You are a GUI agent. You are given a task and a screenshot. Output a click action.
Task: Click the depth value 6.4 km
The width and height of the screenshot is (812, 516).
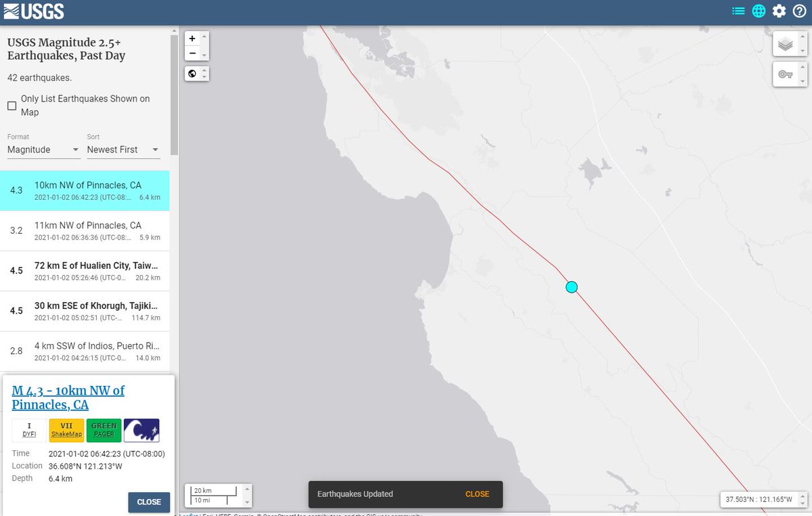pyautogui.click(x=61, y=479)
